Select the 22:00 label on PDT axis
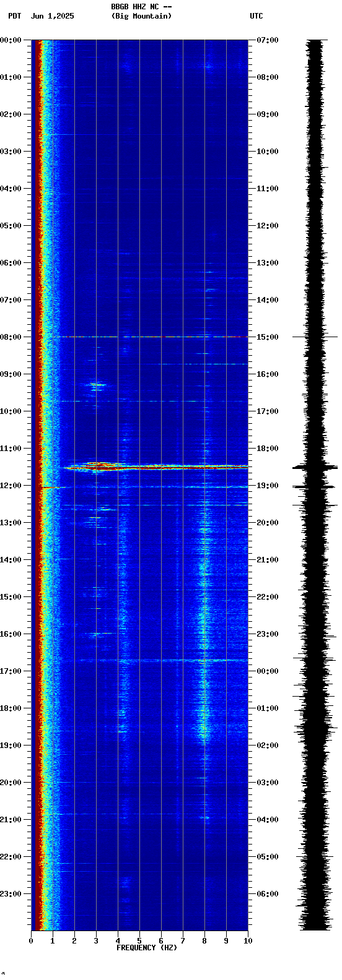Image resolution: width=342 pixels, height=980 pixels. [11, 857]
